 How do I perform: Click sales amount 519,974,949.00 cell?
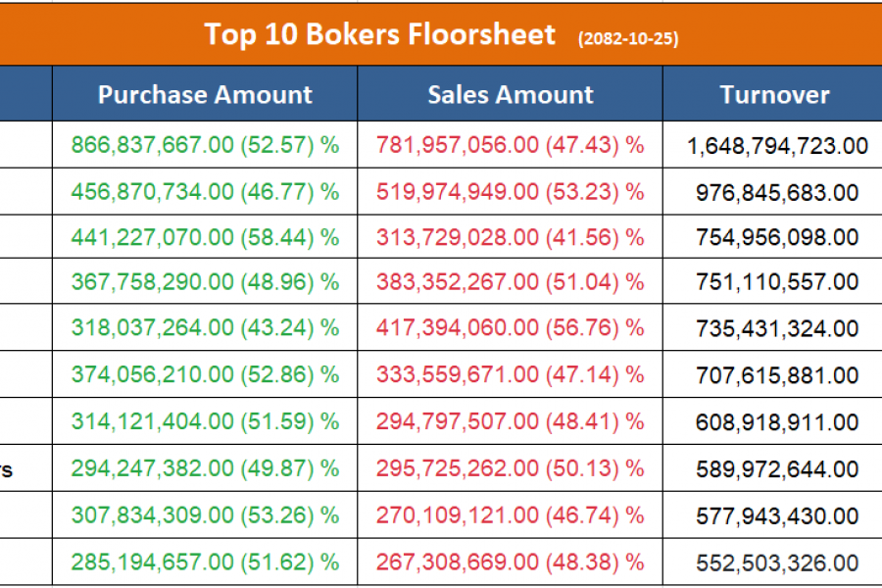[x=510, y=191]
